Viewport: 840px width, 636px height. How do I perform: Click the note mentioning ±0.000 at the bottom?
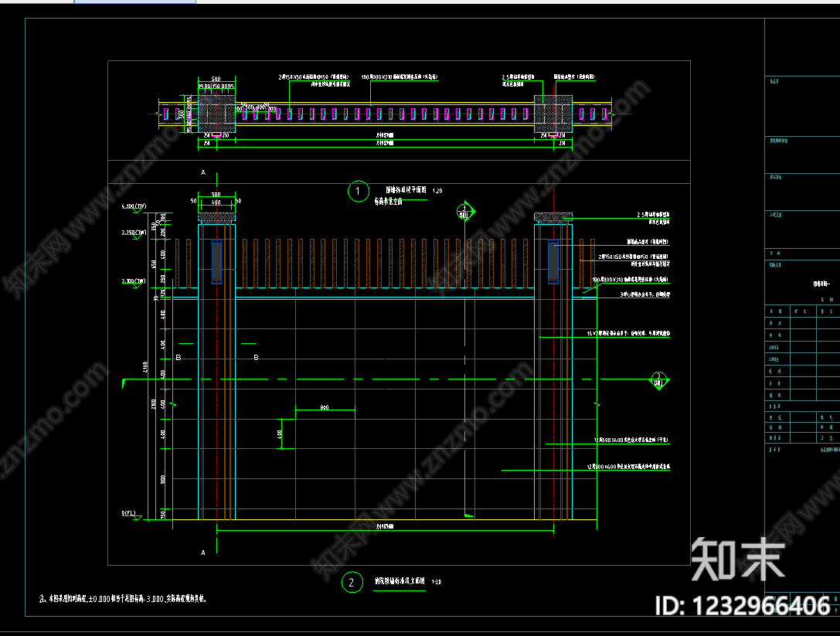123,599
